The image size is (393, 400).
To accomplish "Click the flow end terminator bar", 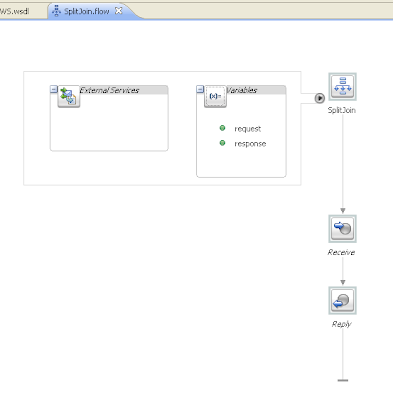I will coord(343,380).
